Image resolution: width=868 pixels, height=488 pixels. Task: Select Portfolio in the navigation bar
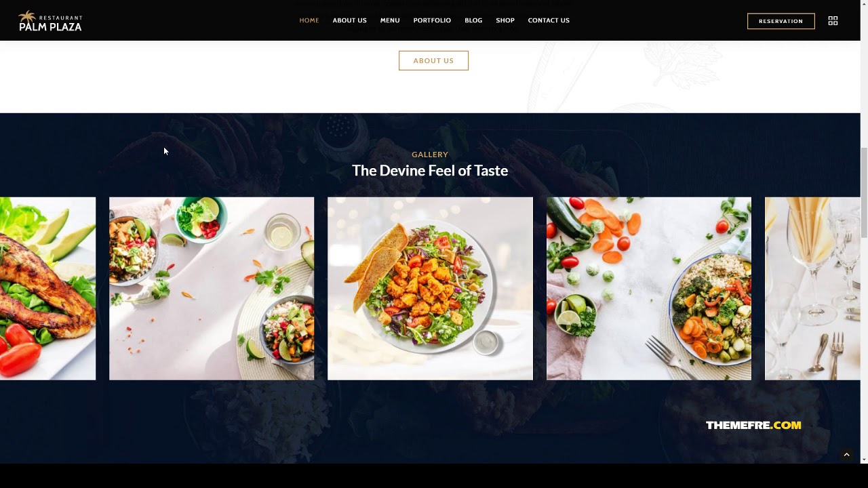(432, 20)
